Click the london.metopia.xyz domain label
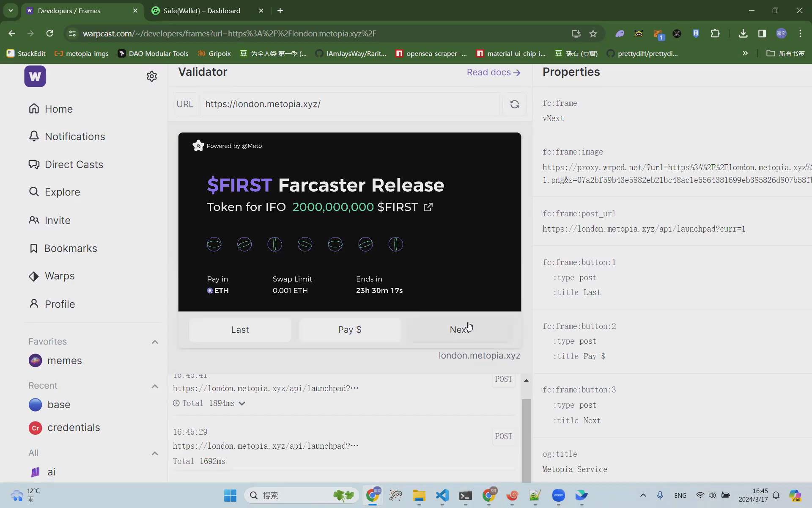The image size is (812, 508). coord(479,356)
